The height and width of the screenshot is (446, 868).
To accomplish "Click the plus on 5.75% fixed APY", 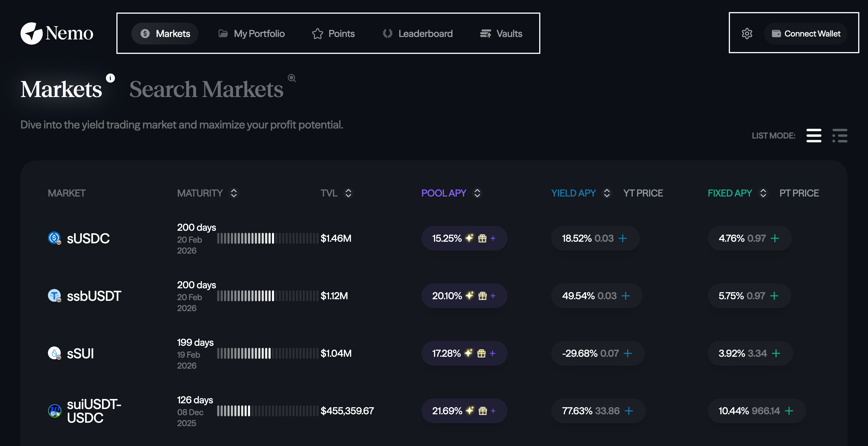I will 774,296.
